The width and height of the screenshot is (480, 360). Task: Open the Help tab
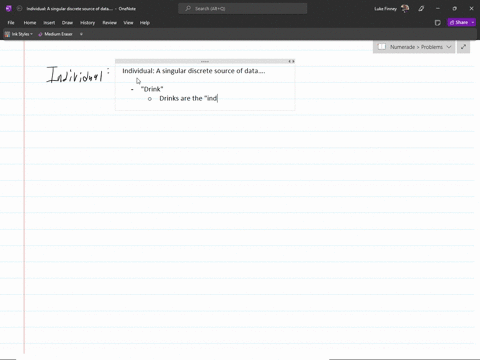(145, 23)
